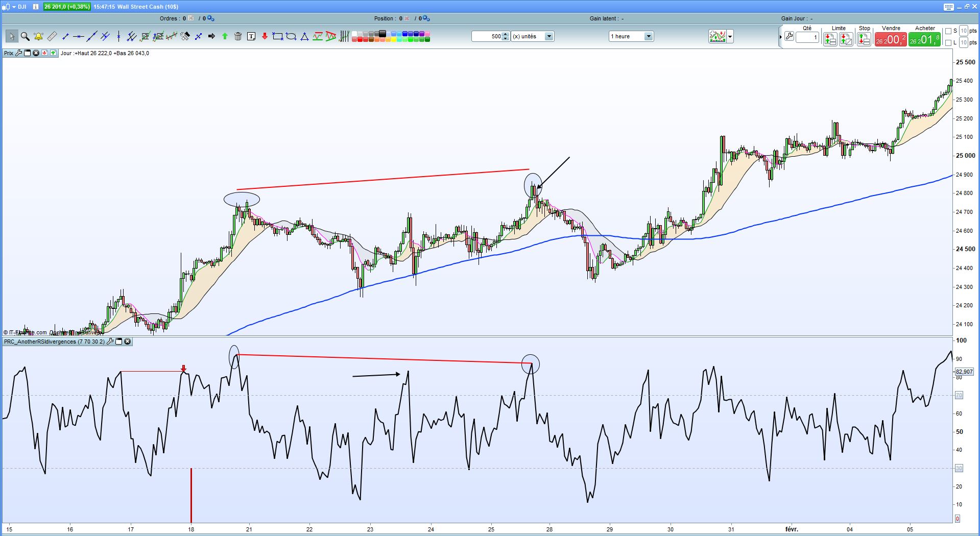Choose the triangle drawing tool
The width and height of the screenshot is (980, 536).
point(304,36)
